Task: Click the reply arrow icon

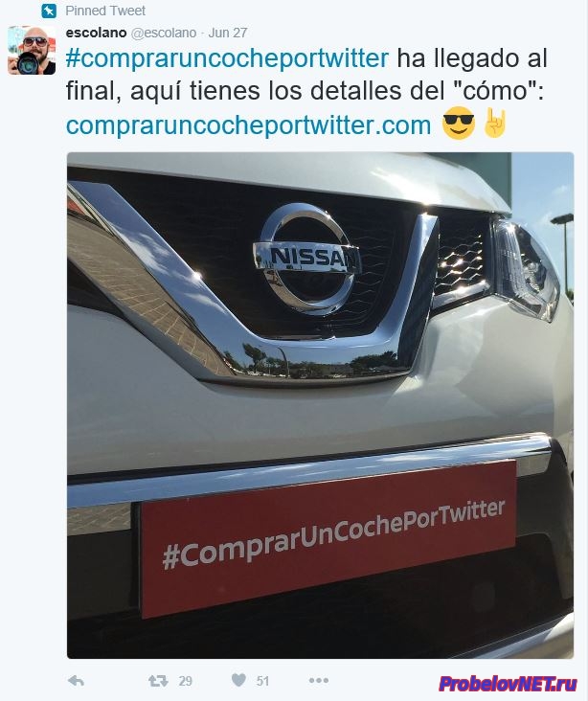Action: 76,681
